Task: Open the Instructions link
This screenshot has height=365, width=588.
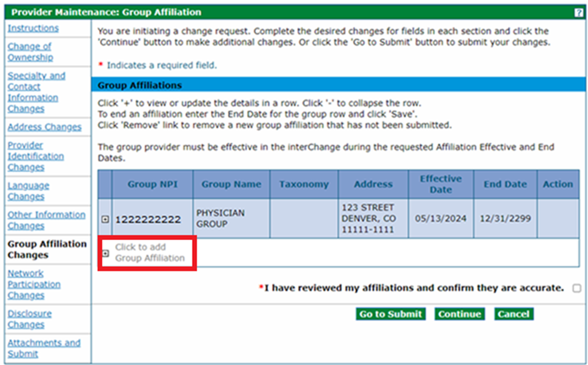Action: (x=33, y=28)
